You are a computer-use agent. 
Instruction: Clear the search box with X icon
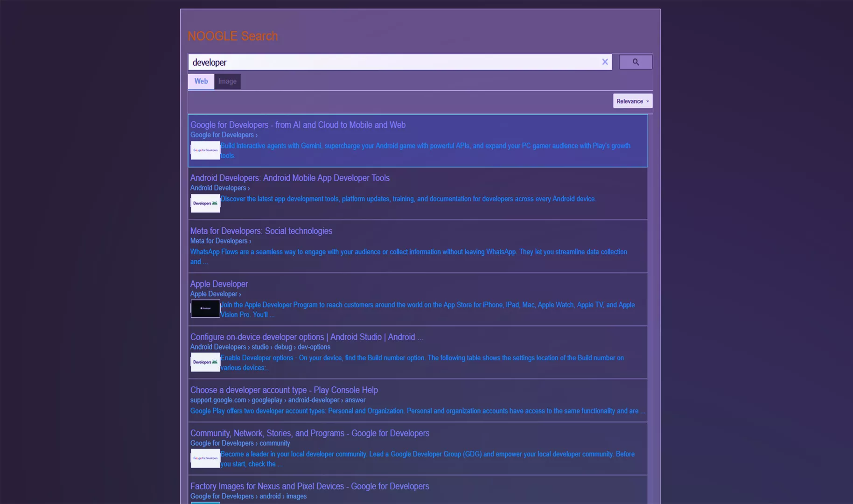point(605,62)
